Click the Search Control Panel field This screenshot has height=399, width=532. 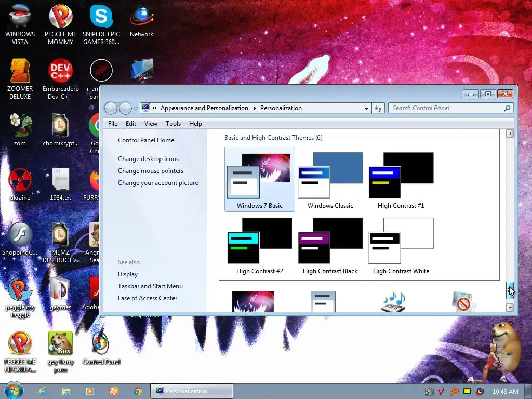tap(445, 108)
